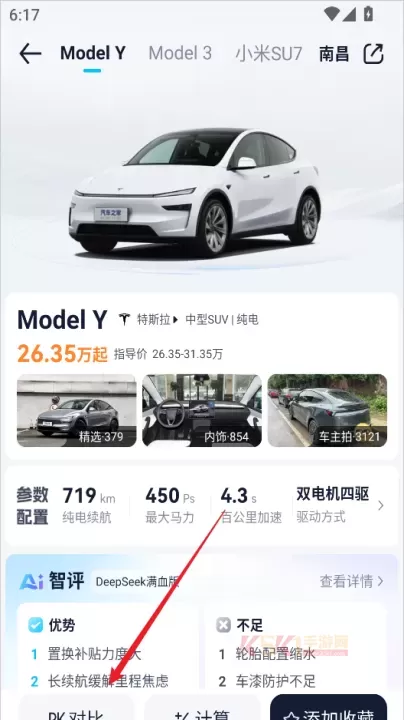404x720 pixels.
Task: Tap the 优势 checkmark icon
Action: [x=35, y=625]
